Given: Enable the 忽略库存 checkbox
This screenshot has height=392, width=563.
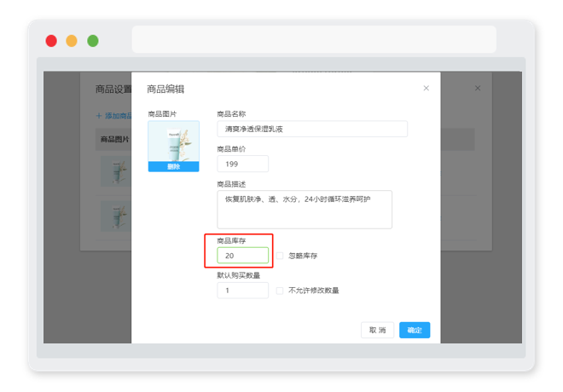Looking at the screenshot, I should 280,256.
